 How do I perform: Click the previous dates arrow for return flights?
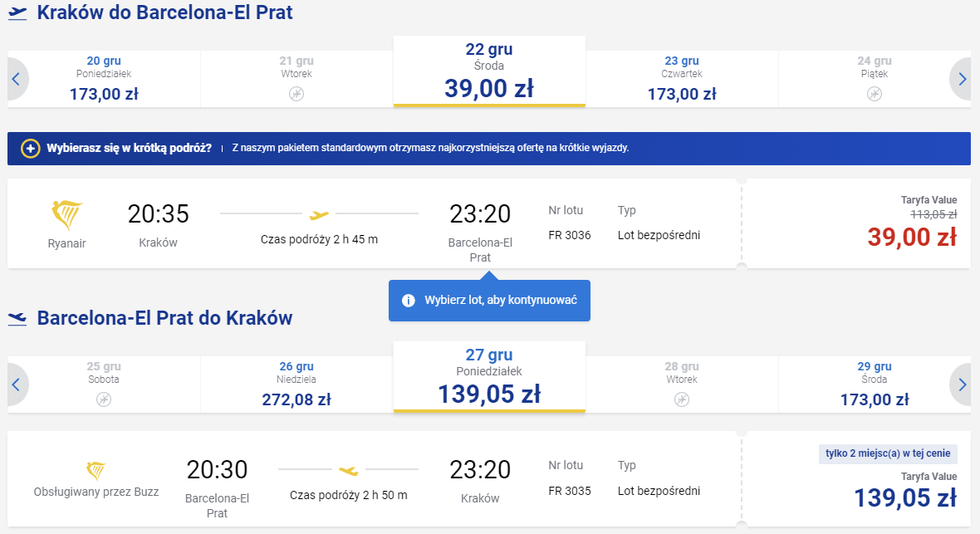point(17,385)
